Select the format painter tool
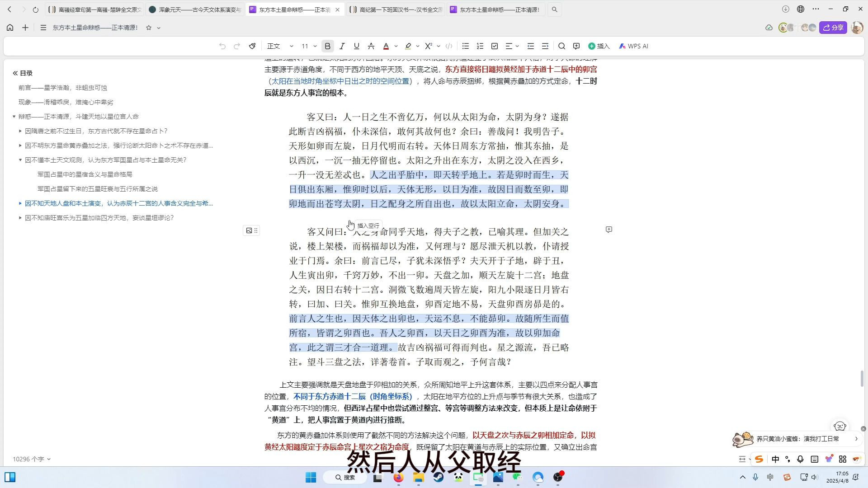 click(x=252, y=46)
